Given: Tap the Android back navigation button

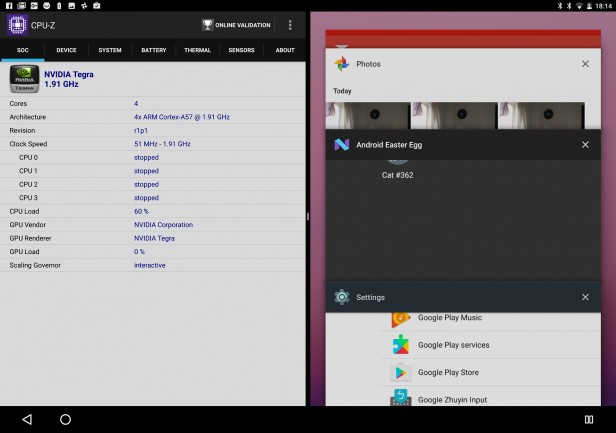Looking at the screenshot, I should coord(27,419).
